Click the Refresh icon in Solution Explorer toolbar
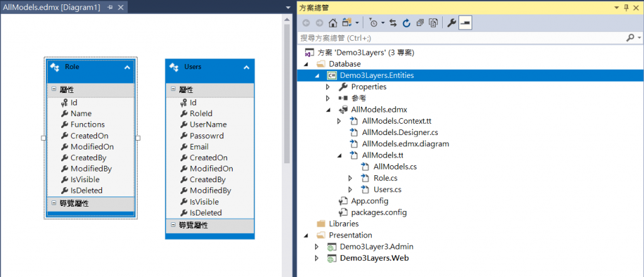Viewport: 644px width, 277px height. (x=406, y=23)
